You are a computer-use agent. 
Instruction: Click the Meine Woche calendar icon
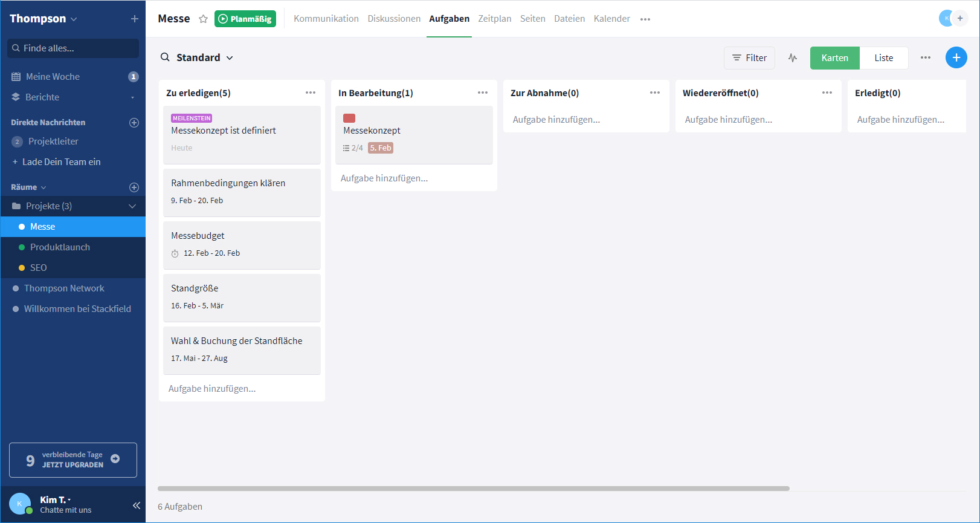pos(16,77)
